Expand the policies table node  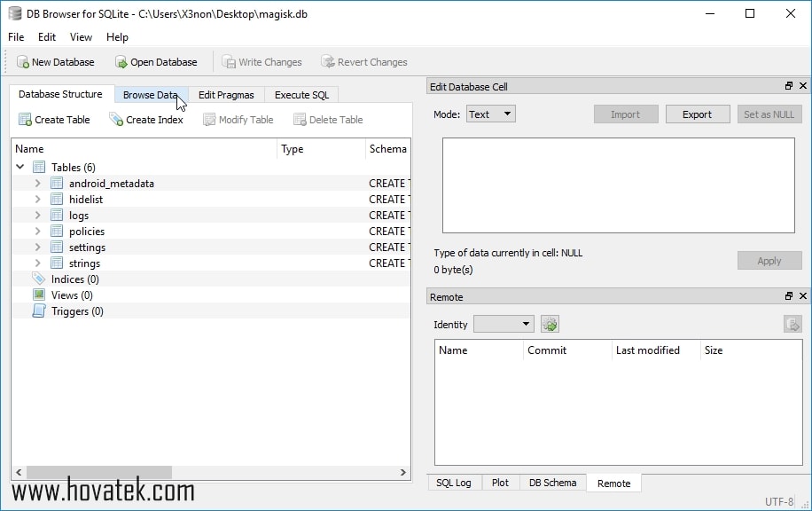(x=37, y=232)
